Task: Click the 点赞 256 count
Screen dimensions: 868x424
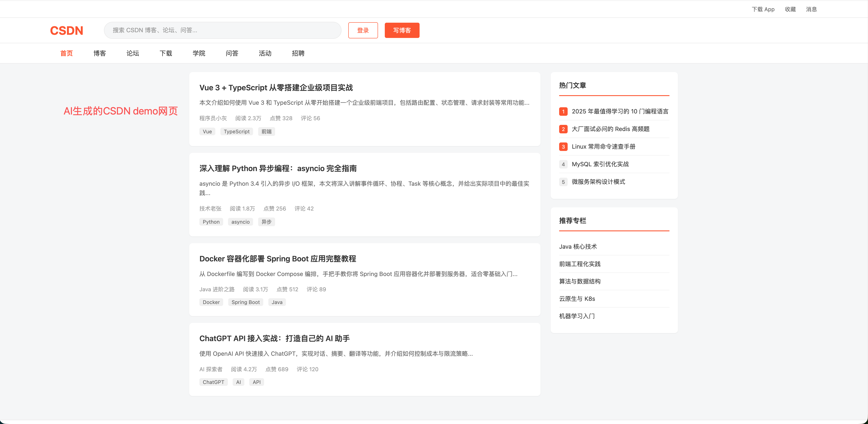Action: (x=275, y=208)
